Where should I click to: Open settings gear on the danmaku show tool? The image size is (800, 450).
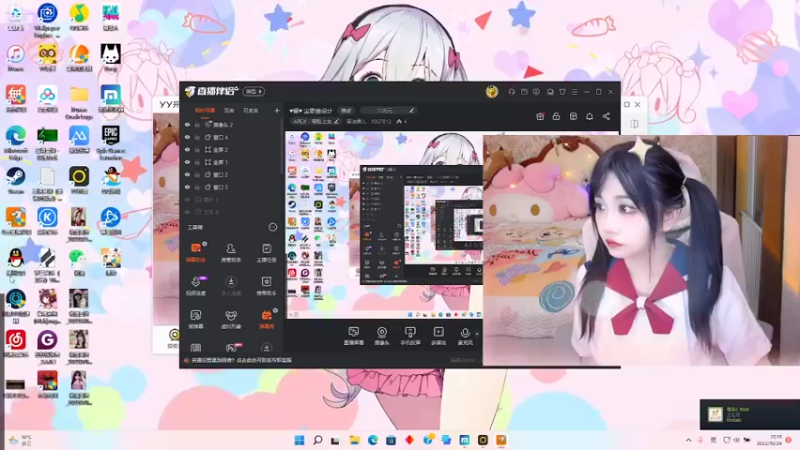pos(275,310)
